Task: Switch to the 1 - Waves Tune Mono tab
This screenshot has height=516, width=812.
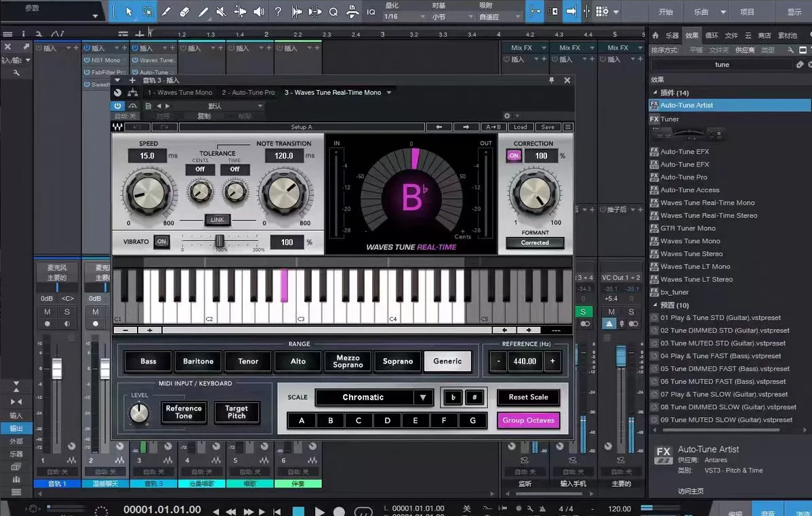Action: [180, 93]
